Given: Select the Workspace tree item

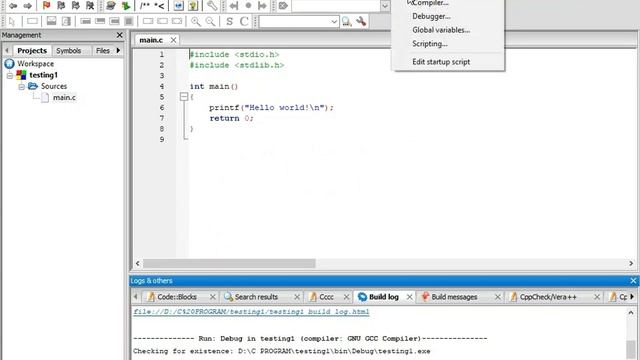Looking at the screenshot, I should coord(36,64).
